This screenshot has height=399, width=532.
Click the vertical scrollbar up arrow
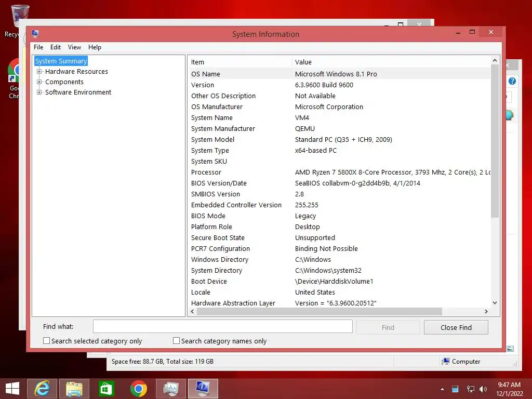click(495, 60)
